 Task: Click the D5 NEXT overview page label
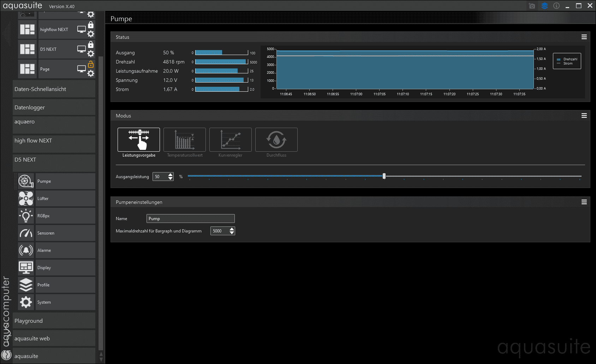click(48, 49)
